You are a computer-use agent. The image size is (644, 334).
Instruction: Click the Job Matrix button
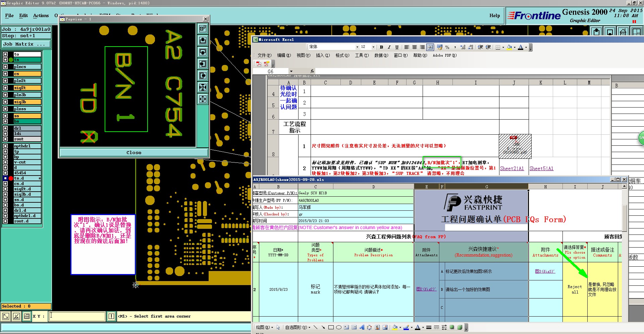tap(26, 44)
